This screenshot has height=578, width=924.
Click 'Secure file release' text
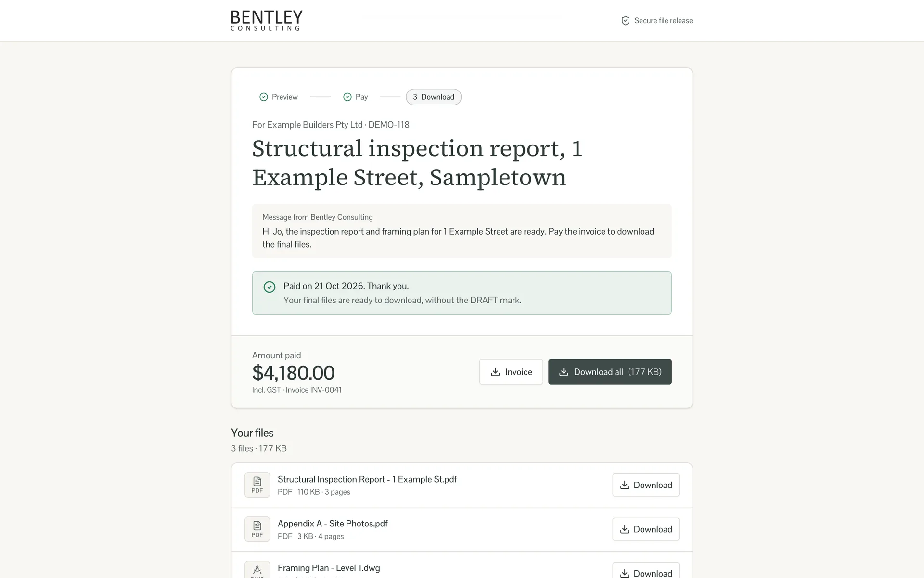[664, 21]
